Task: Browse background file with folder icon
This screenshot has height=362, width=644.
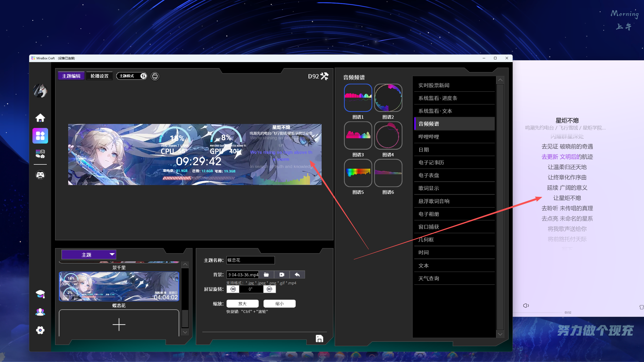Action: click(x=266, y=275)
